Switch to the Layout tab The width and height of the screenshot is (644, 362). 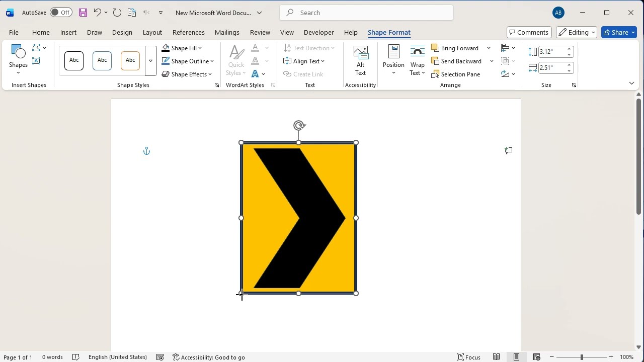[152, 32]
